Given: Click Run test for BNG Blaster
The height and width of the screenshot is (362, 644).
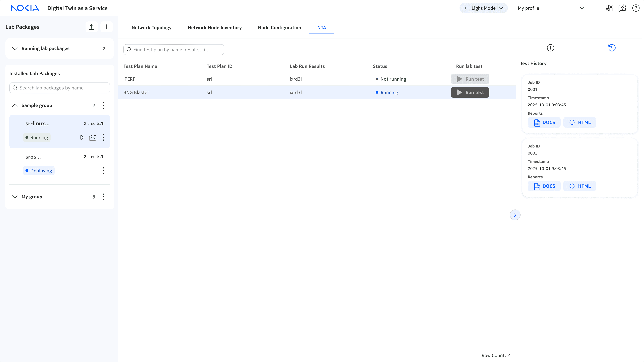Looking at the screenshot, I should 470,93.
